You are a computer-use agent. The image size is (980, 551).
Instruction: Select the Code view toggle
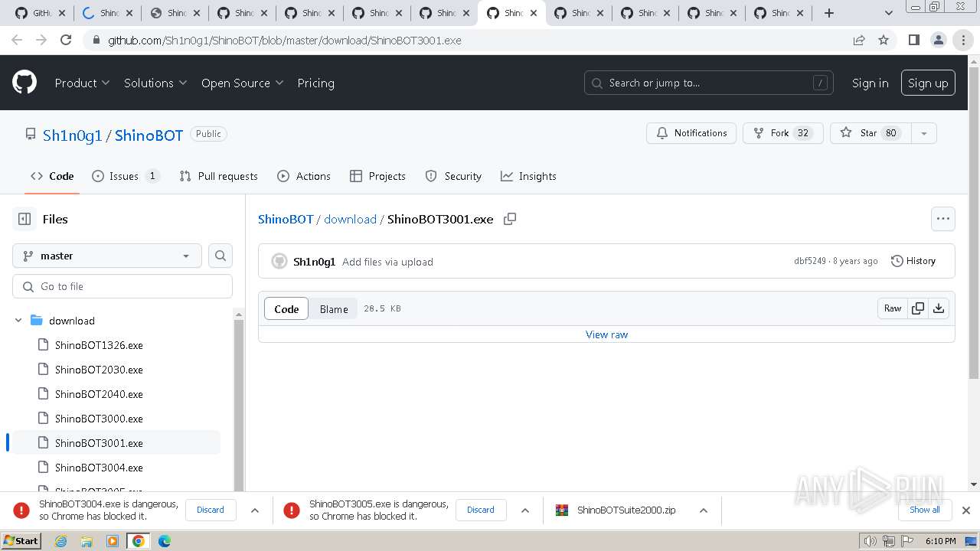tap(286, 309)
